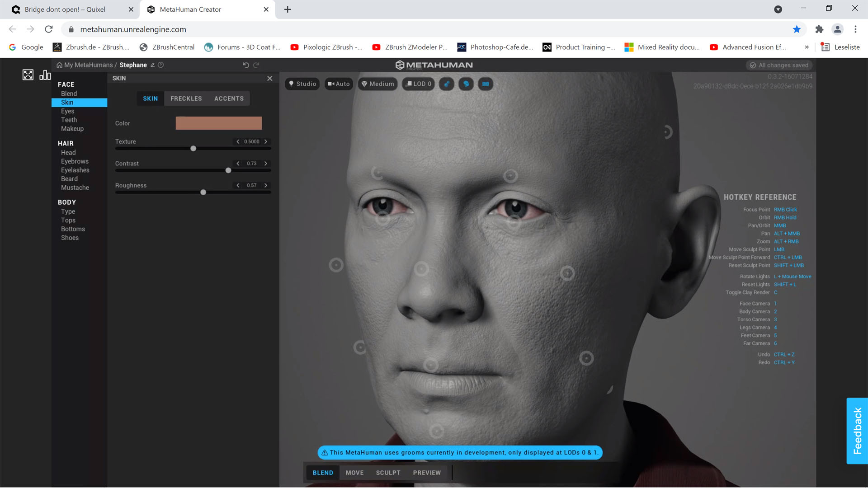868x488 pixels.
Task: Switch to BLEND mode
Action: pos(323,473)
